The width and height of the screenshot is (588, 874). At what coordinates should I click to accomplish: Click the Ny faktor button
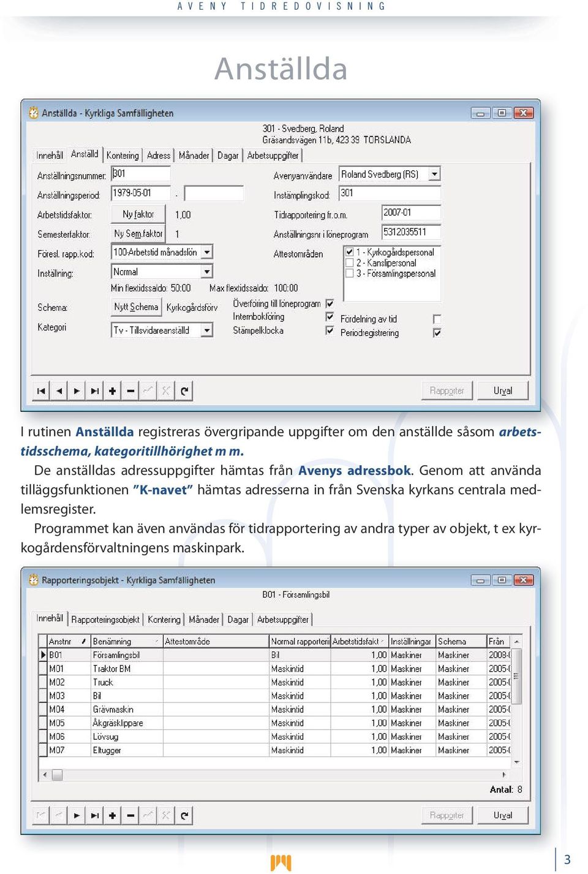pyautogui.click(x=138, y=215)
